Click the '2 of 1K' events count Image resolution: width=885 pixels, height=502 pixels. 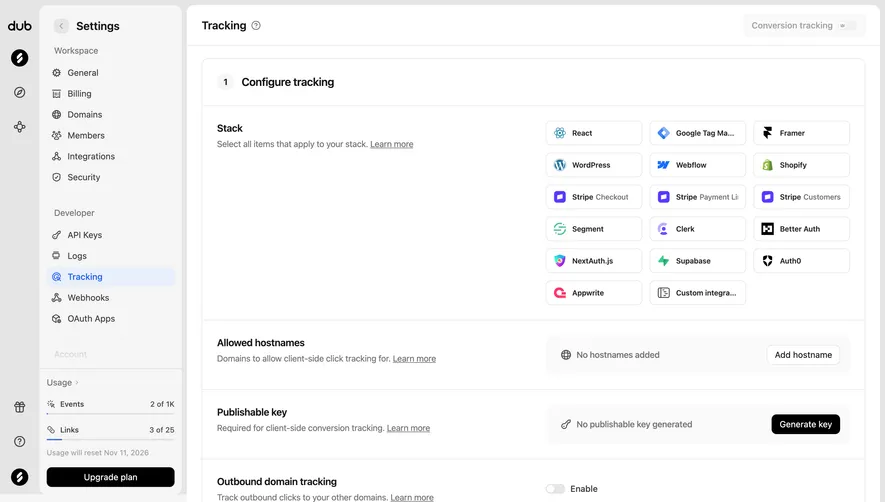click(x=162, y=404)
